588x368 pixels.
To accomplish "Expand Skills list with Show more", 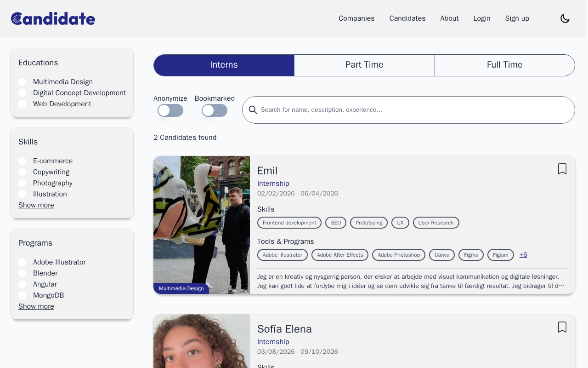I will point(36,205).
